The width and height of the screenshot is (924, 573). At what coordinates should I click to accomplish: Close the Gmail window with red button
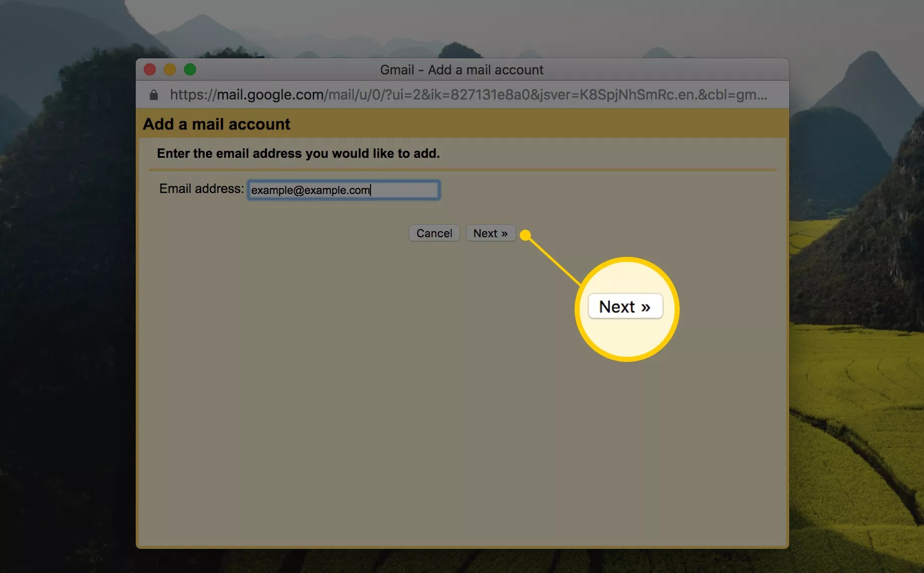pyautogui.click(x=150, y=69)
